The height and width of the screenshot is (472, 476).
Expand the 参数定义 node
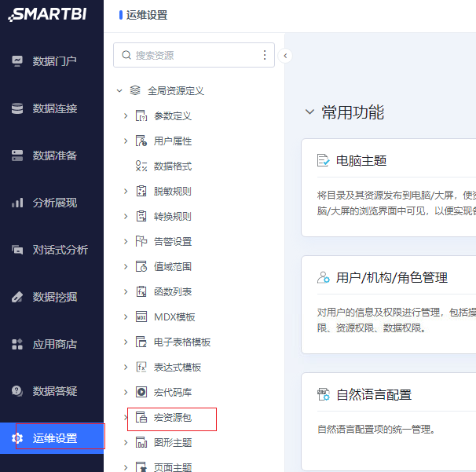pos(126,115)
